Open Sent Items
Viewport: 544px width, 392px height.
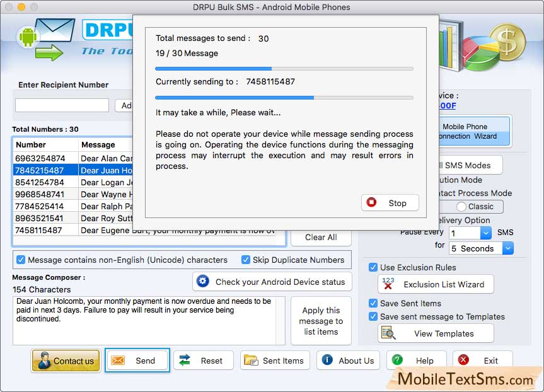pos(275,360)
